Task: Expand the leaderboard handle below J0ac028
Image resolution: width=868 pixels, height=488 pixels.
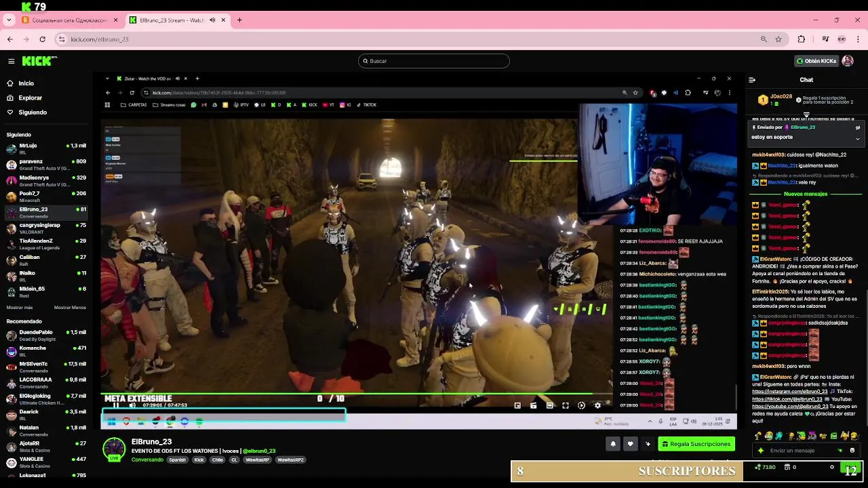Action: (806, 115)
